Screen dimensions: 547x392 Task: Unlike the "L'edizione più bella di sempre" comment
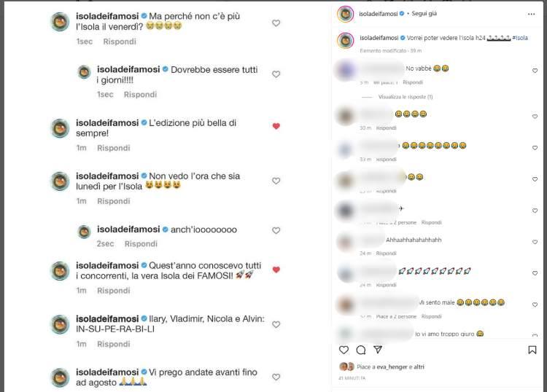tap(276, 126)
